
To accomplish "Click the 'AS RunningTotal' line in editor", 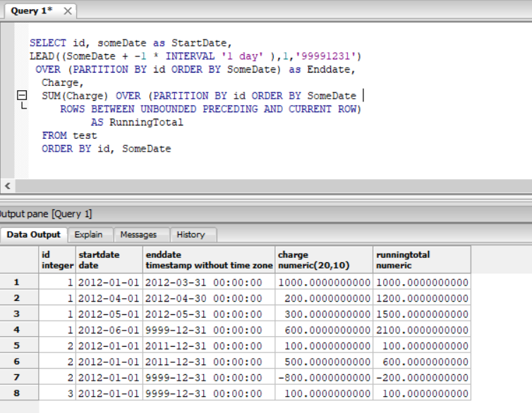I will coord(137,123).
